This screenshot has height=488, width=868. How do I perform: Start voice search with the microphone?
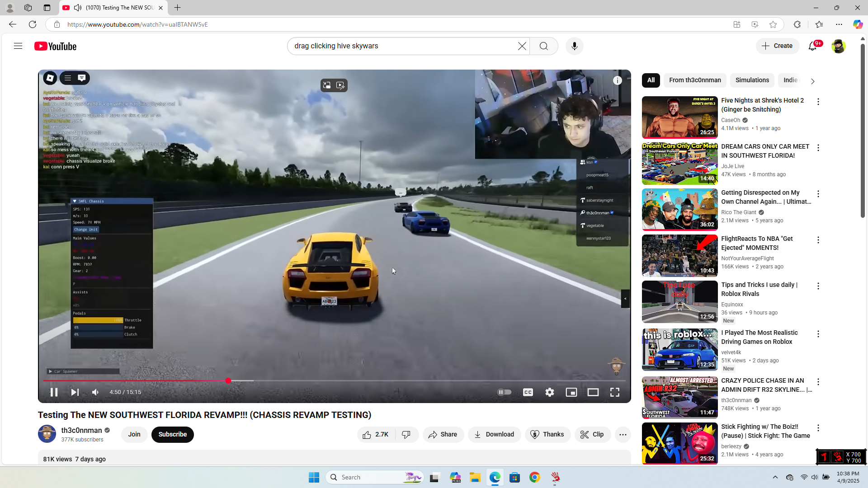(x=575, y=46)
